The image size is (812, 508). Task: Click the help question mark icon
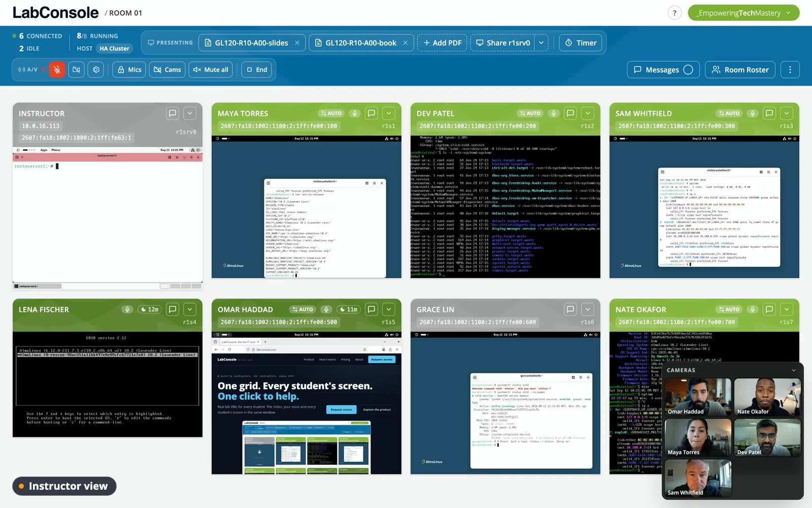(674, 13)
